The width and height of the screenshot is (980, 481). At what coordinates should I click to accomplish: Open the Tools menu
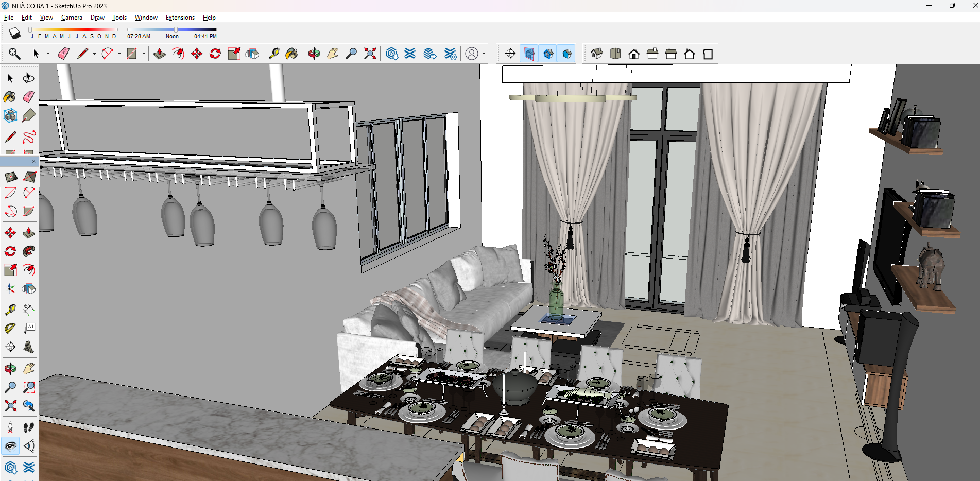[119, 18]
